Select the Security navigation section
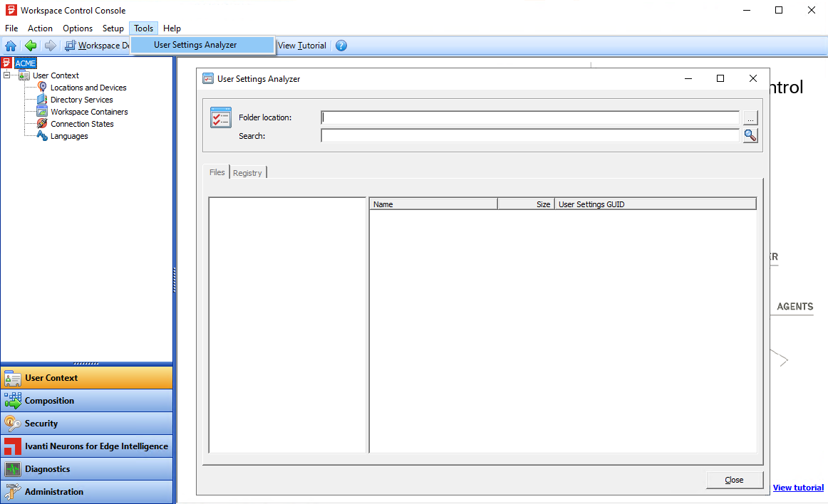The width and height of the screenshot is (828, 504). tap(87, 424)
